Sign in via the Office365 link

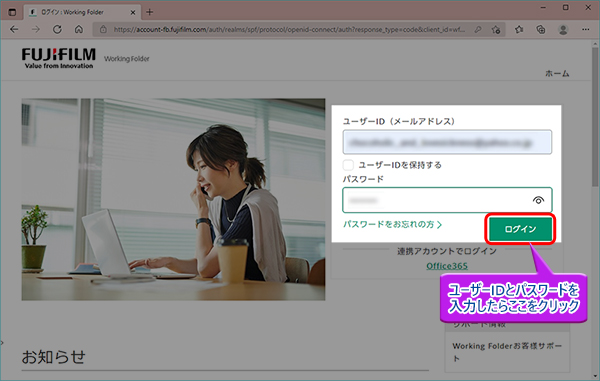pyautogui.click(x=447, y=266)
